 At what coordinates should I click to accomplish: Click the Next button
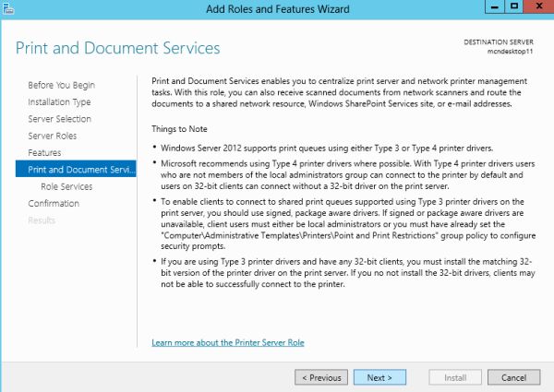(x=379, y=377)
